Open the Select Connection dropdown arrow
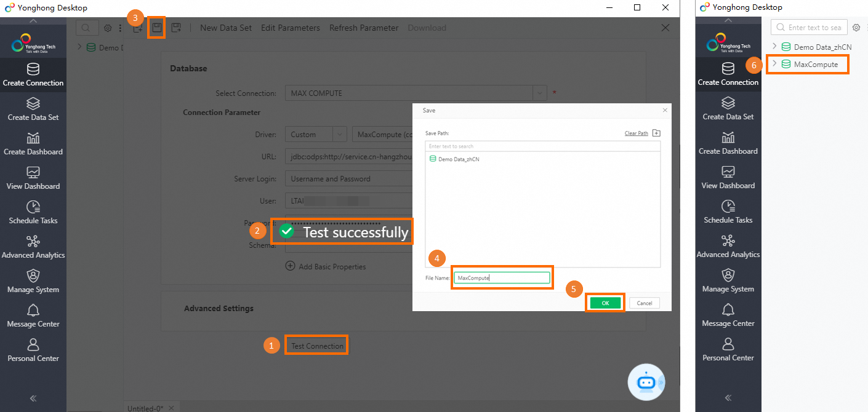The width and height of the screenshot is (868, 412). click(x=540, y=93)
